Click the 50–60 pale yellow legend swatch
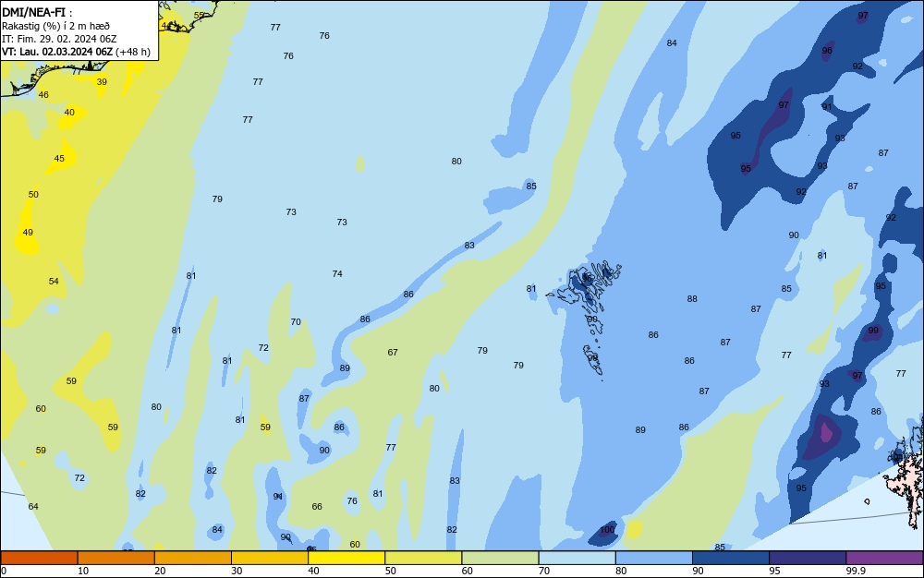Viewport: 924px width, 578px height. [423, 558]
